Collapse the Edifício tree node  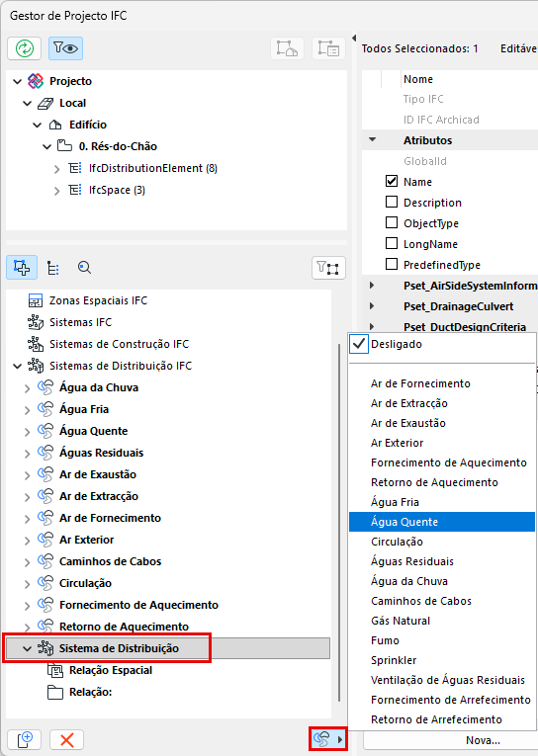point(38,125)
